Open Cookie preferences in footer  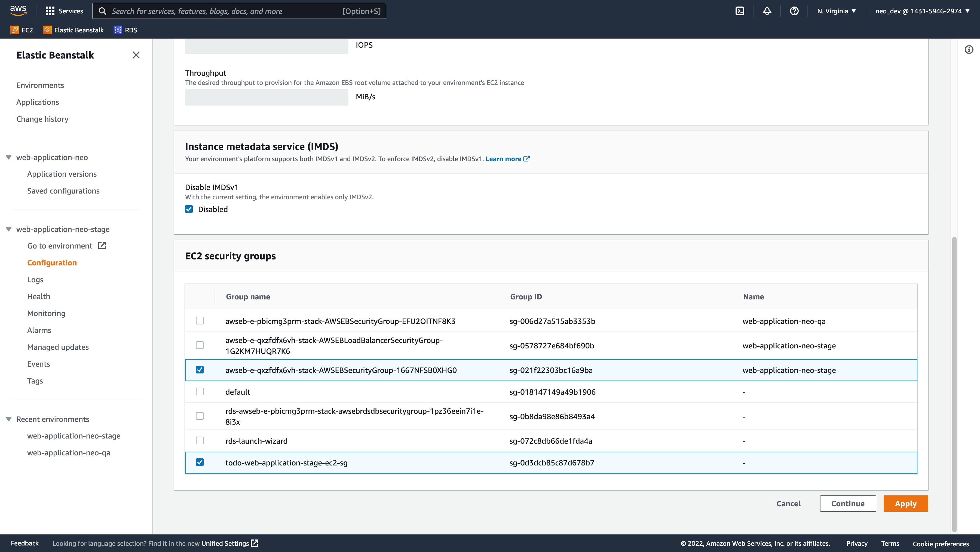coord(941,544)
